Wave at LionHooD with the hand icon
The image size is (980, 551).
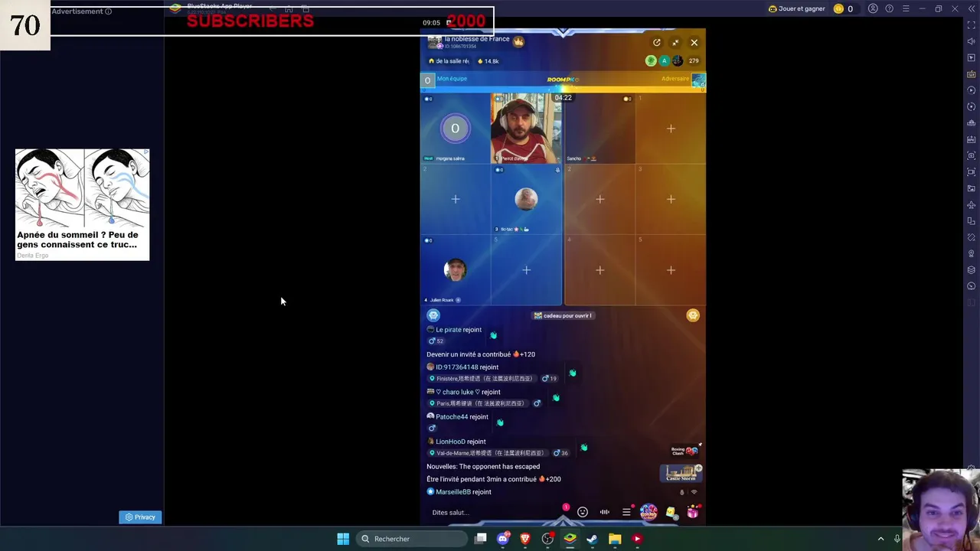(583, 447)
